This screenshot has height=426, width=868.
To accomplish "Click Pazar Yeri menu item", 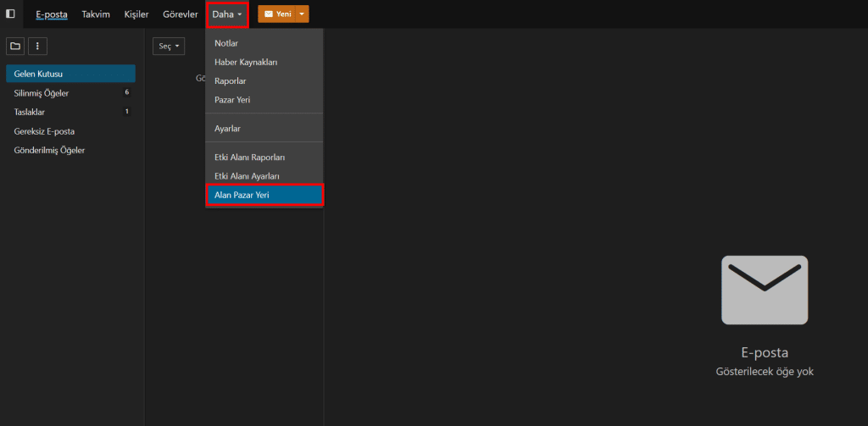I will (x=232, y=100).
